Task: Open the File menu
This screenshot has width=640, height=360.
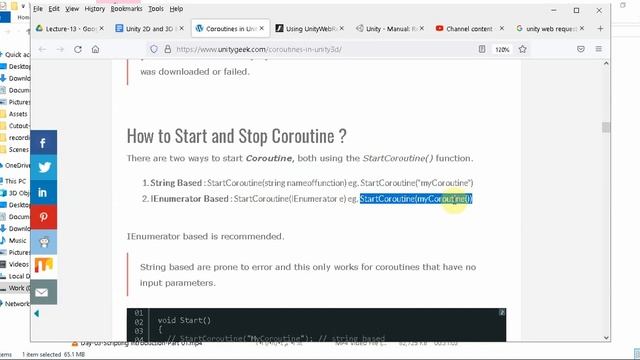Action: (38, 9)
